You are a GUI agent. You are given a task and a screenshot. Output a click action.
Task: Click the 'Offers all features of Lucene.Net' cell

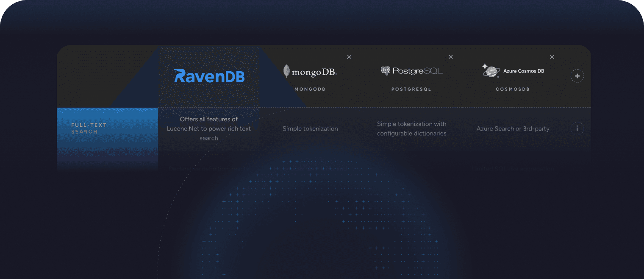209,128
